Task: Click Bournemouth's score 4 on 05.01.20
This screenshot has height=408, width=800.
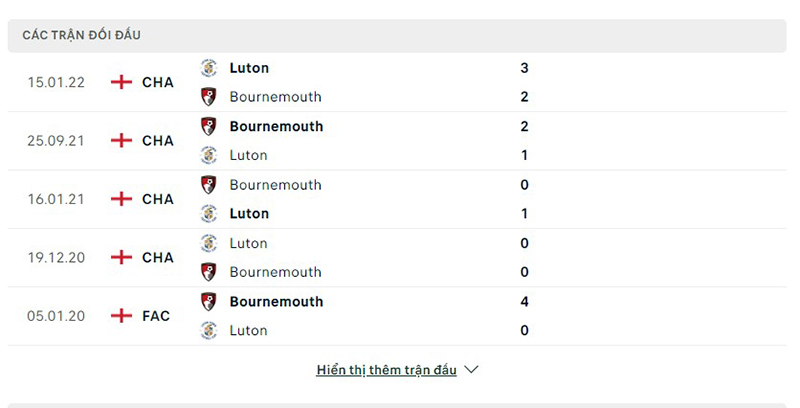Action: click(525, 301)
